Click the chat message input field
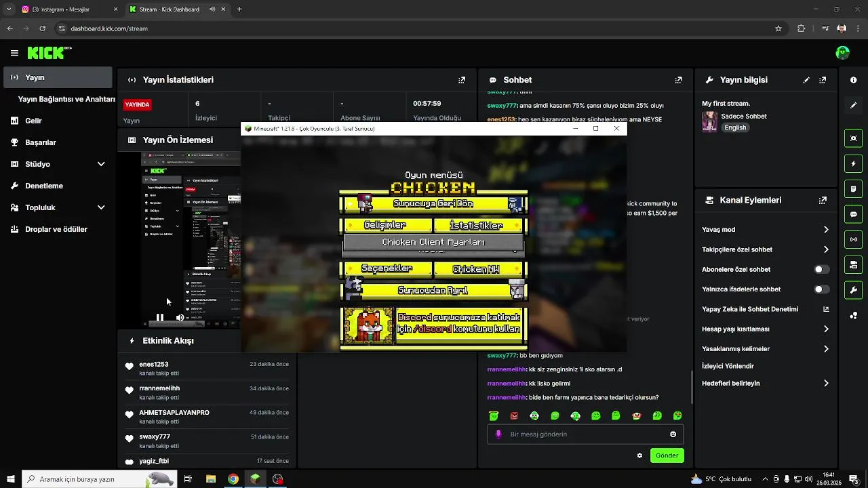The width and height of the screenshot is (868, 488). coord(585,434)
